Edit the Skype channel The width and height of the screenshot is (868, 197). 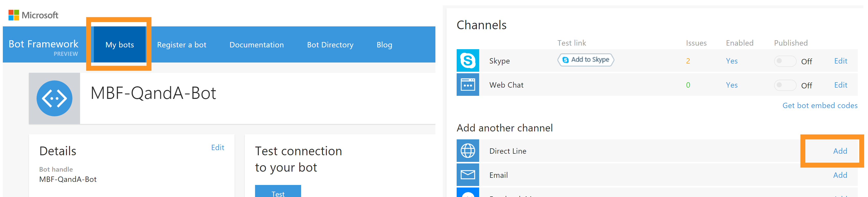841,61
